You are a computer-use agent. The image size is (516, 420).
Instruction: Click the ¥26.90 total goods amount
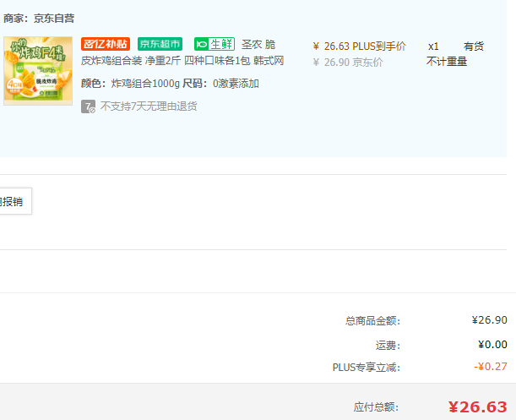(489, 319)
